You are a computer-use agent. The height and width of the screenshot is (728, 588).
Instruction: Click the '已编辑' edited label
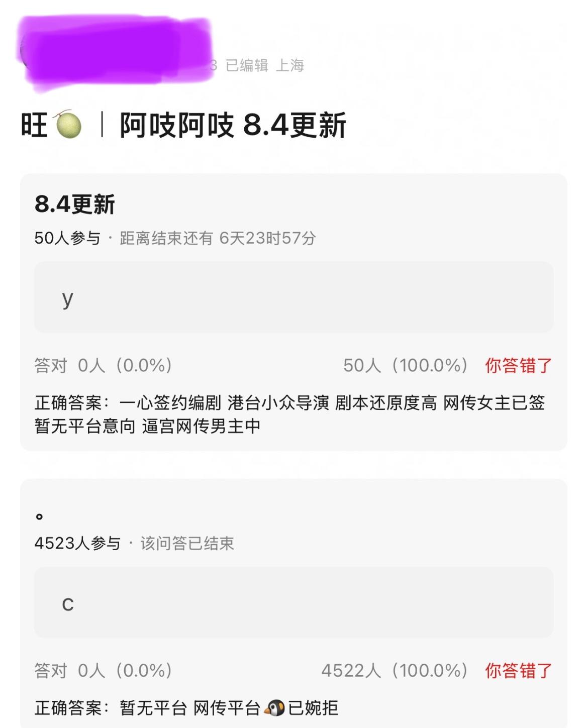(247, 65)
